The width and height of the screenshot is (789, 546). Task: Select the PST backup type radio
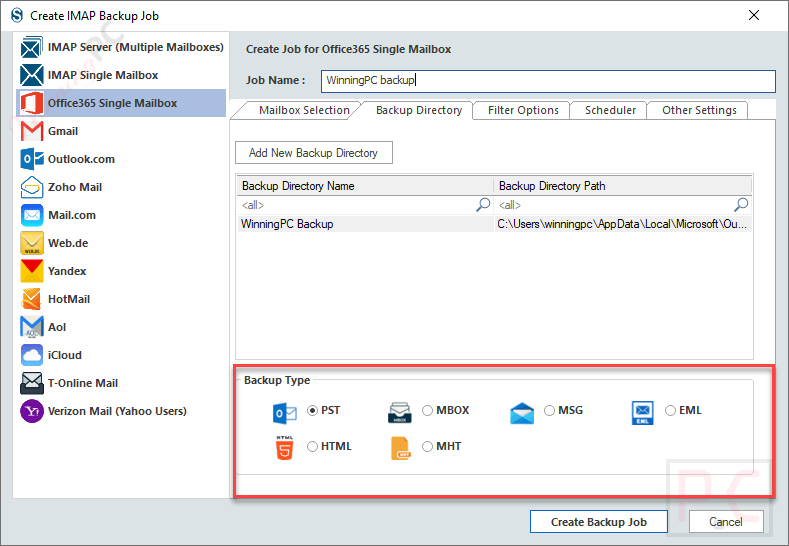(312, 411)
